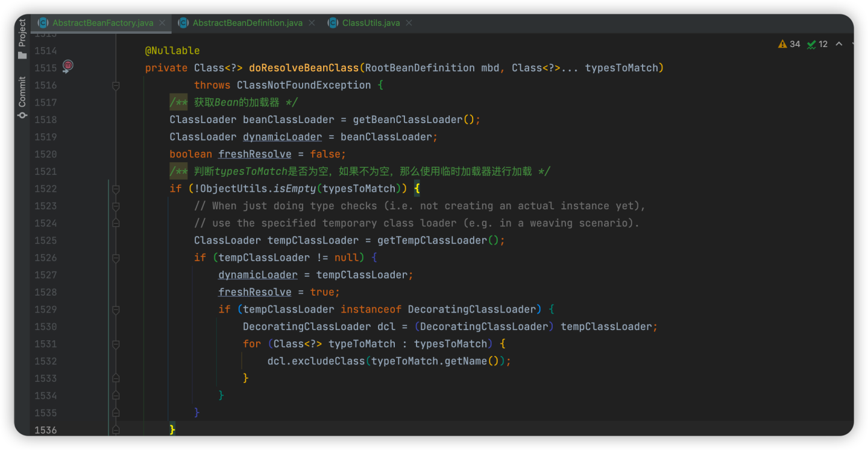Click excludeClass method call on line 1532

(329, 361)
